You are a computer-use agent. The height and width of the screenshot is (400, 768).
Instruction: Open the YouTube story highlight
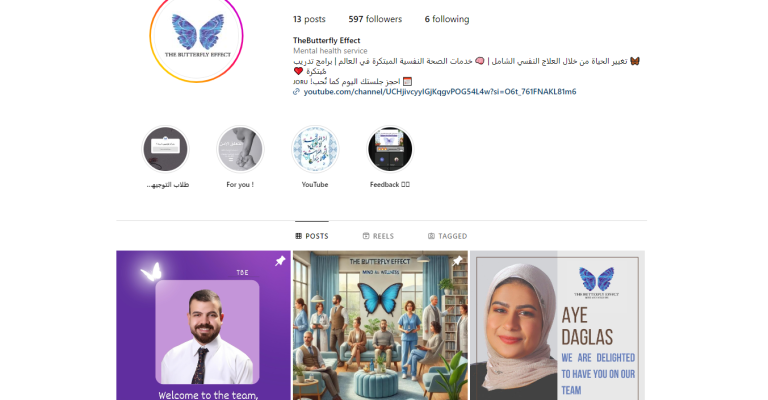coord(315,149)
